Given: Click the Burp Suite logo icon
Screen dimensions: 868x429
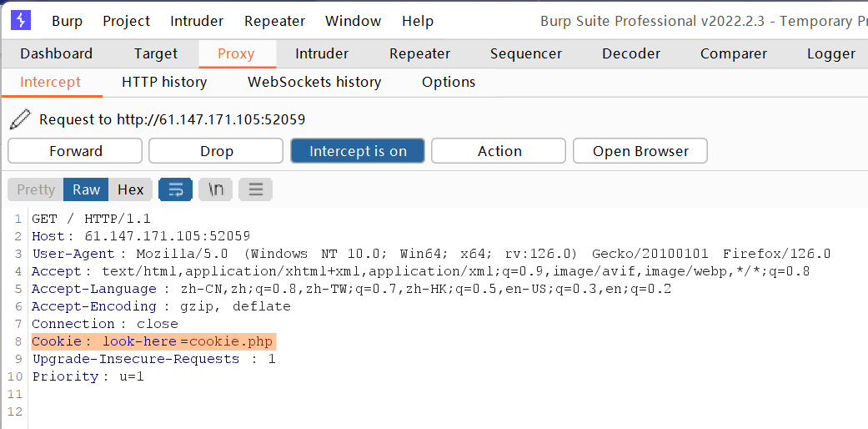Looking at the screenshot, I should point(21,21).
